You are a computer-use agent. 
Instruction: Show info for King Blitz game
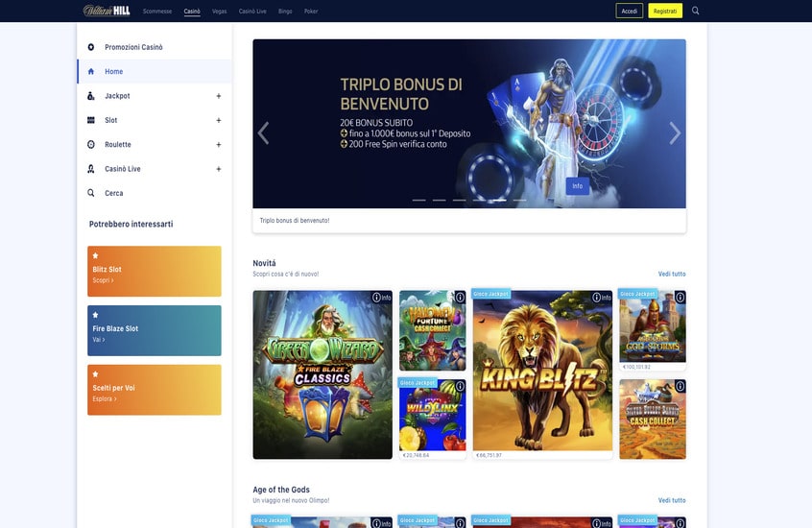click(602, 298)
